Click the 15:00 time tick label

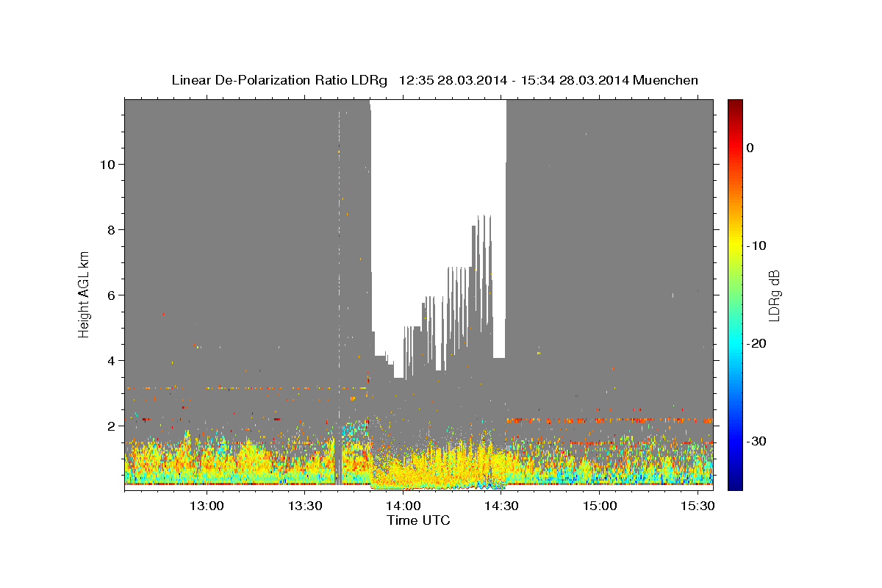[x=599, y=506]
